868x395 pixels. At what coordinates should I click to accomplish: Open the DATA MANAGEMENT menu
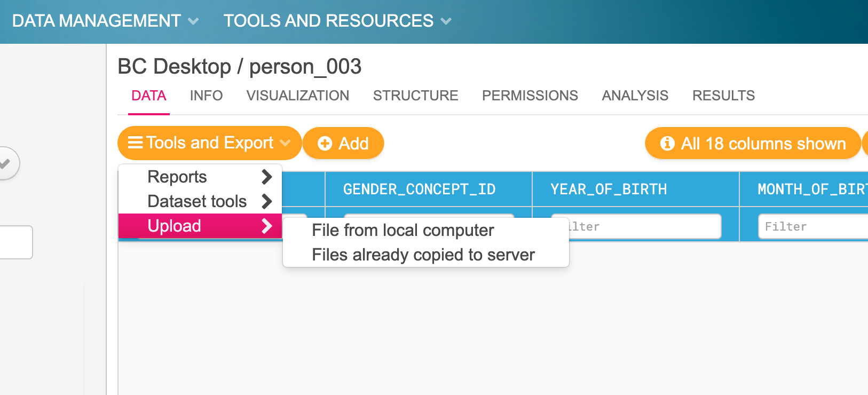(x=105, y=21)
